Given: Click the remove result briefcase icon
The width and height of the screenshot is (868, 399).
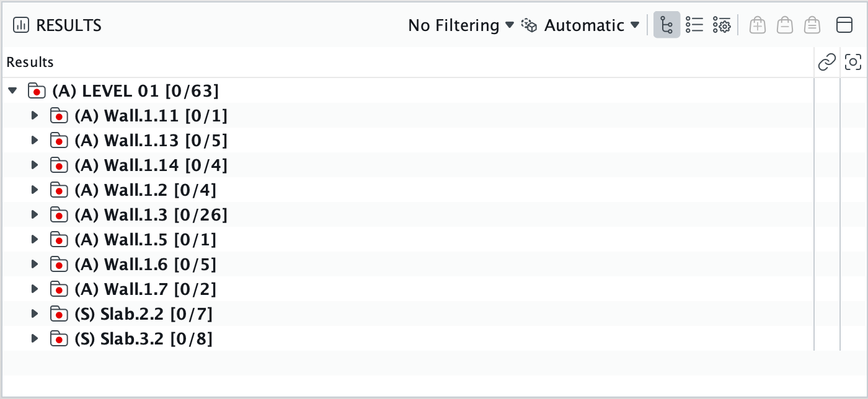Looking at the screenshot, I should pos(785,25).
